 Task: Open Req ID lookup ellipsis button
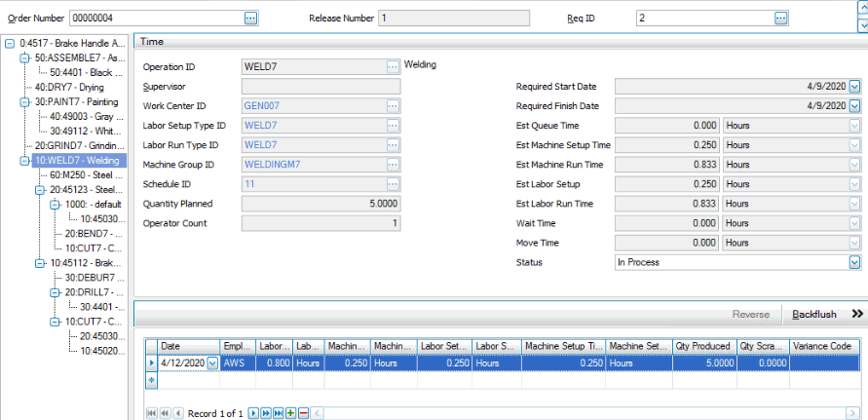(780, 18)
